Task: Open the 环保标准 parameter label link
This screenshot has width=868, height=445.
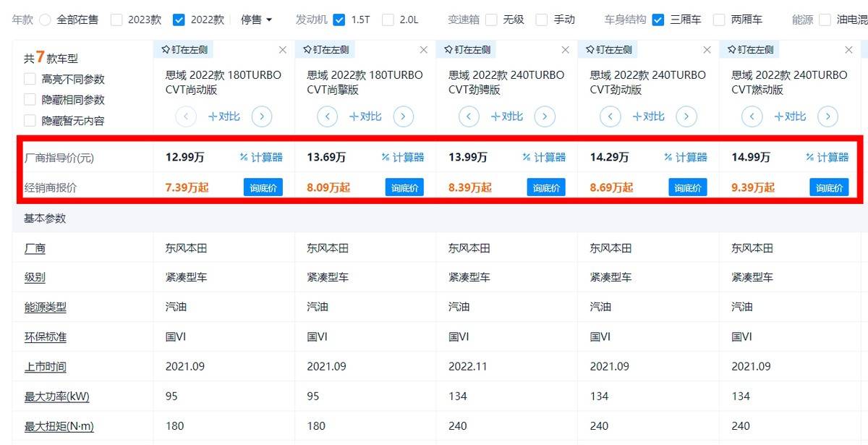Action: (46, 337)
